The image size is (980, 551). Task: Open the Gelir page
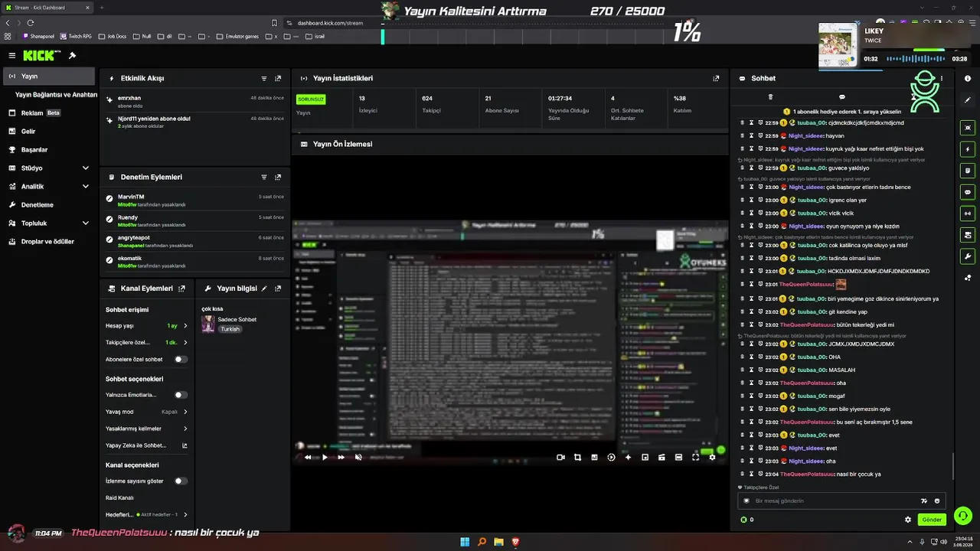(49, 131)
